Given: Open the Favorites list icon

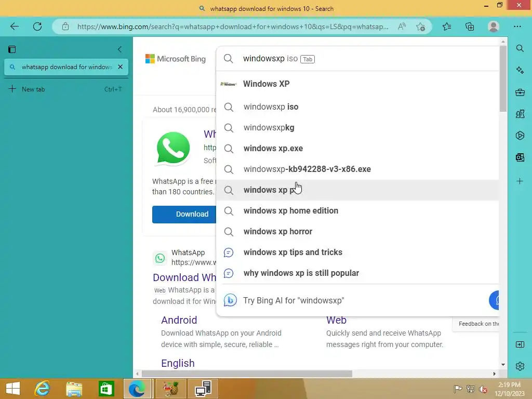Looking at the screenshot, I should (x=447, y=26).
